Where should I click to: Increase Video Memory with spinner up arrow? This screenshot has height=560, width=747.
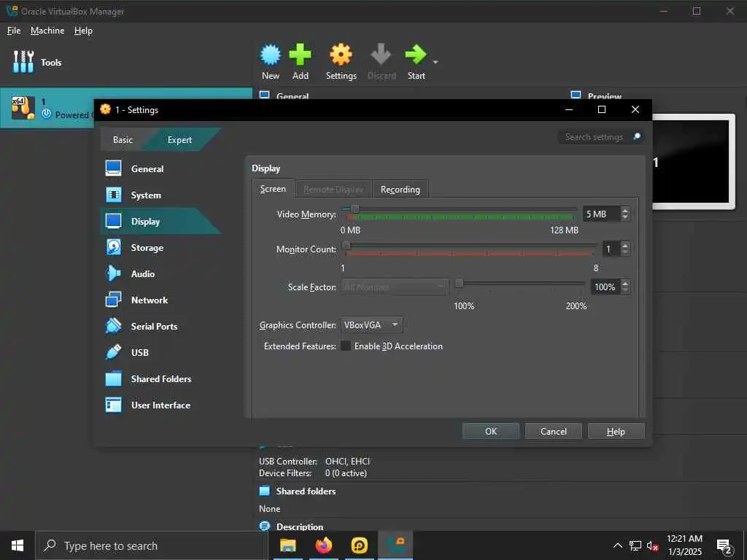pyautogui.click(x=625, y=210)
